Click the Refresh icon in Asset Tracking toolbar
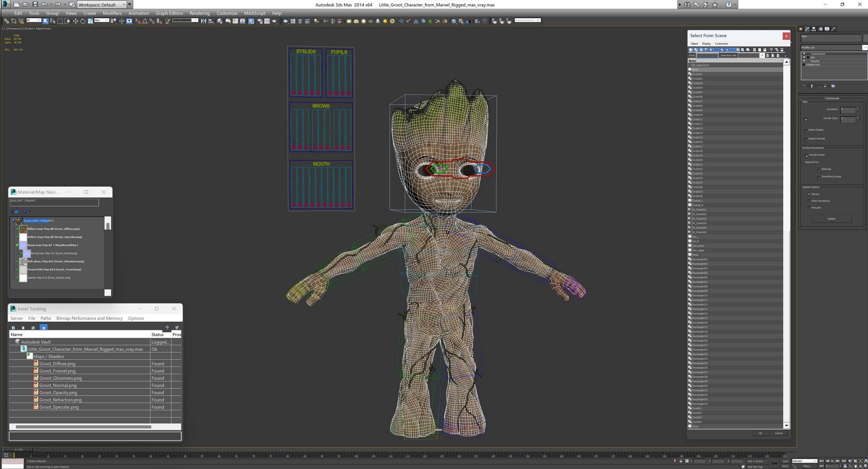Image resolution: width=868 pixels, height=469 pixels. (13, 327)
